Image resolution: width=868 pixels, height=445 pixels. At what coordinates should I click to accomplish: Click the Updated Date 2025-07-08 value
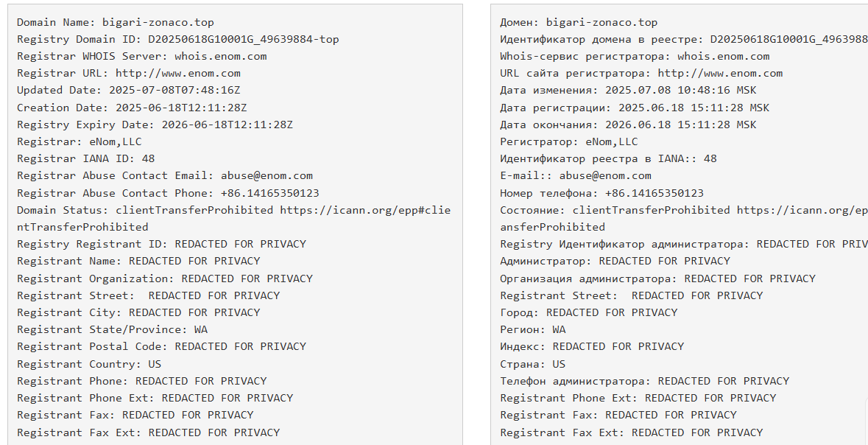click(174, 90)
